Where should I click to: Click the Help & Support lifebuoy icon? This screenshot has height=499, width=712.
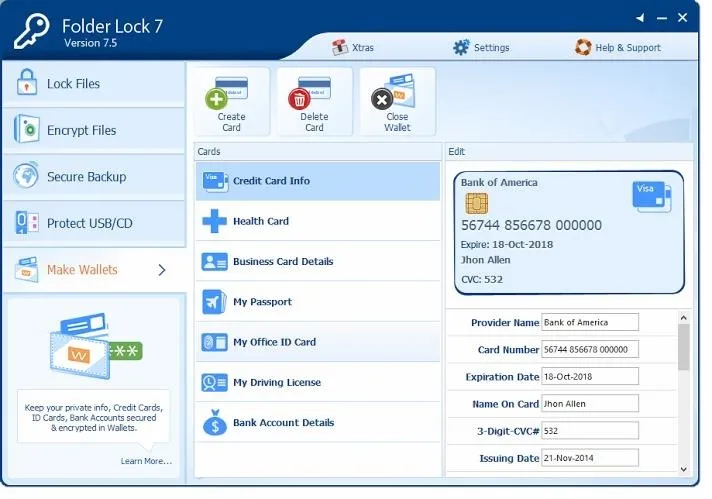pyautogui.click(x=583, y=47)
